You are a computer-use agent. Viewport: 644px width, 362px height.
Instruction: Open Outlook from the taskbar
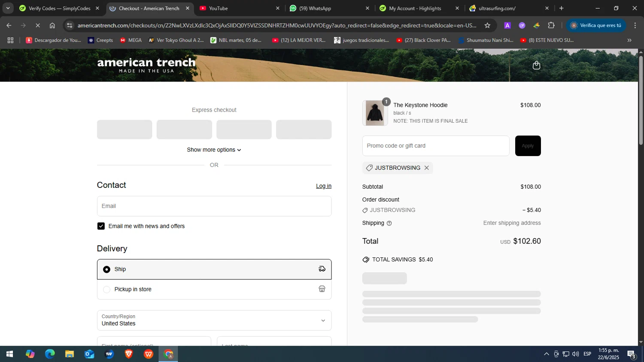point(89,354)
